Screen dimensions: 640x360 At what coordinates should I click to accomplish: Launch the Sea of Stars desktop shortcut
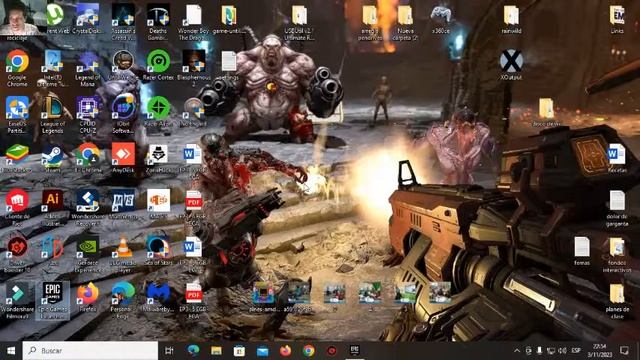(x=158, y=251)
